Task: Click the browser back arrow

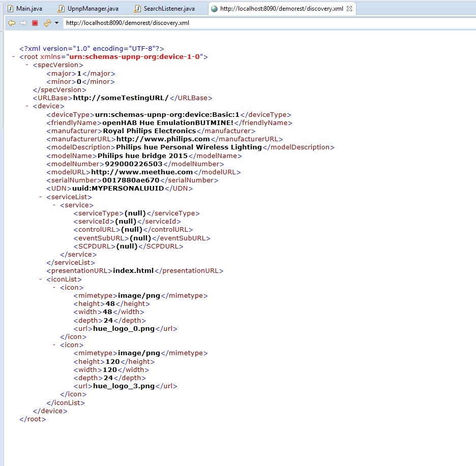Action: (x=11, y=23)
